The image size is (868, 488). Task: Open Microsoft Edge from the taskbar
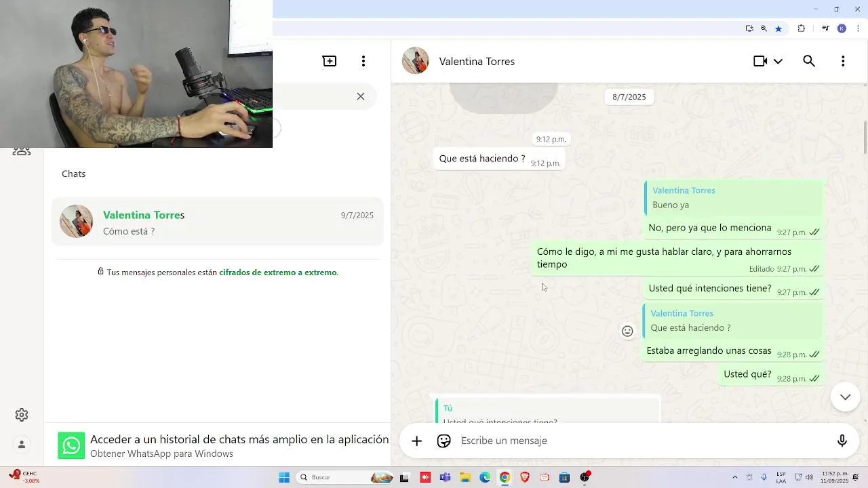(x=485, y=477)
